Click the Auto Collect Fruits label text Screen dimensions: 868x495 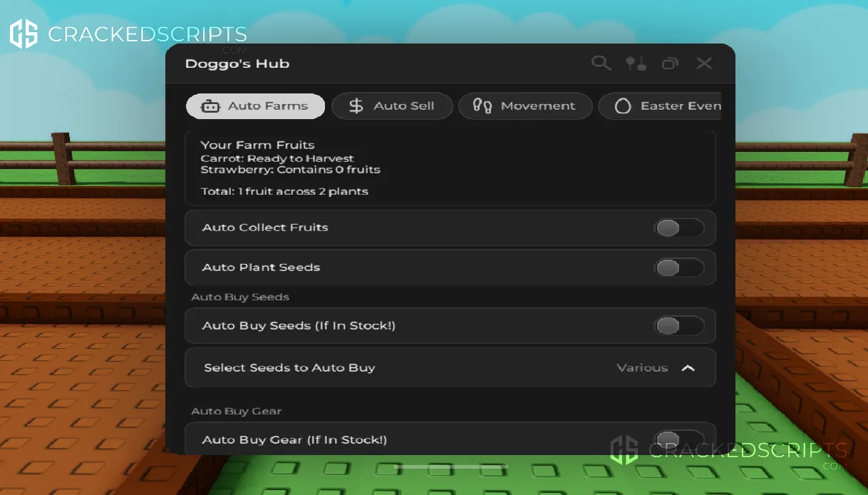pyautogui.click(x=265, y=228)
